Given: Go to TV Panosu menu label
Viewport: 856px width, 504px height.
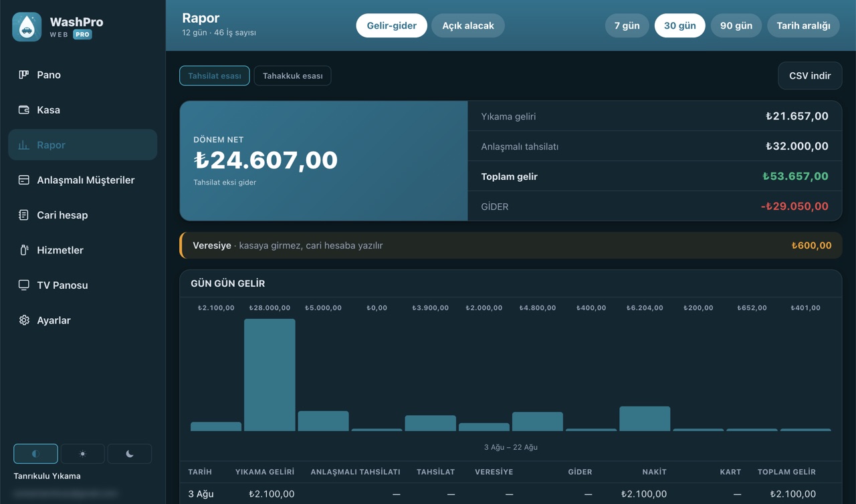Looking at the screenshot, I should click(x=62, y=285).
